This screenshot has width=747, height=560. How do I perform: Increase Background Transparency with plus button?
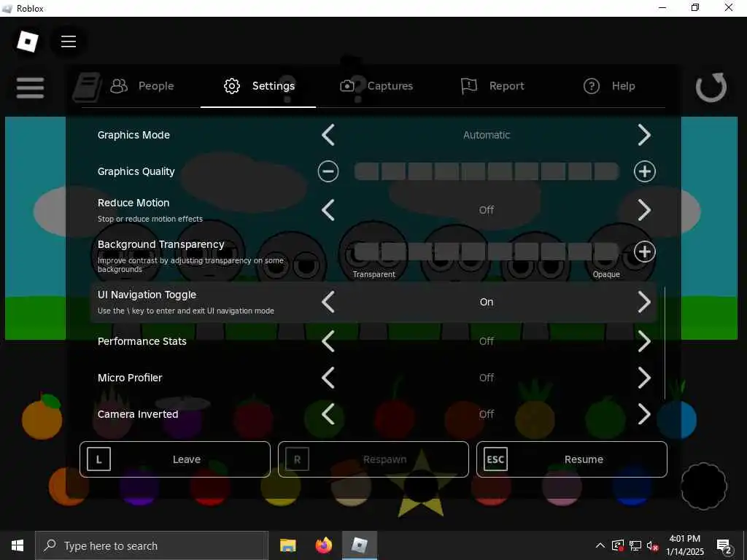point(645,252)
